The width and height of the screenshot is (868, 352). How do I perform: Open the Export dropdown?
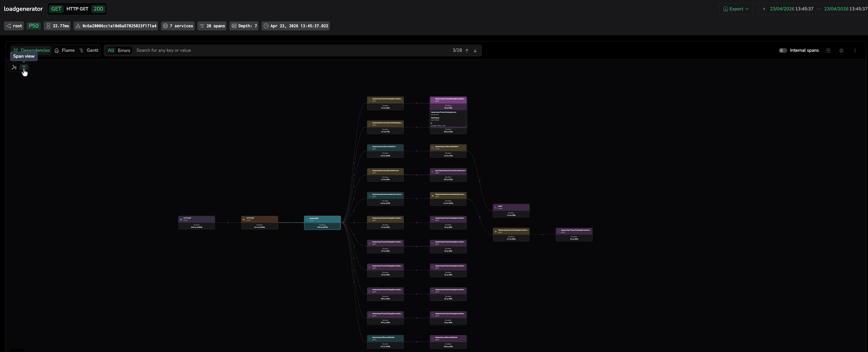[736, 9]
